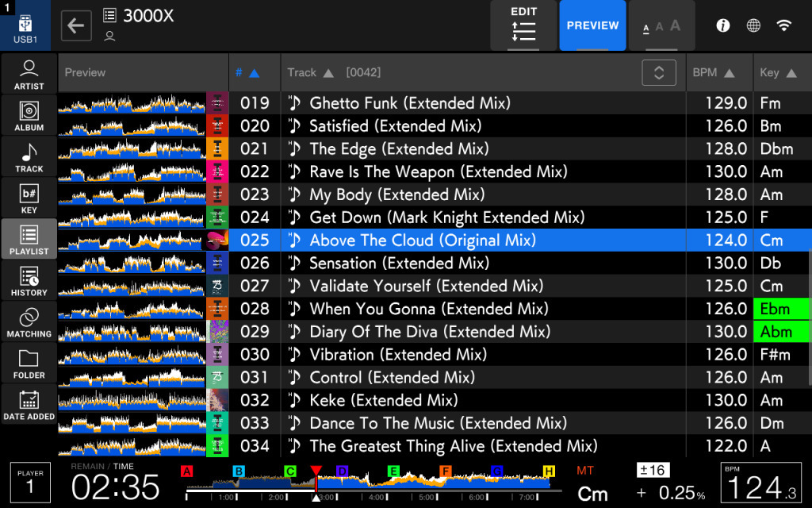812x508 pixels.
Task: Jump to hot cue E marker
Action: pyautogui.click(x=393, y=471)
